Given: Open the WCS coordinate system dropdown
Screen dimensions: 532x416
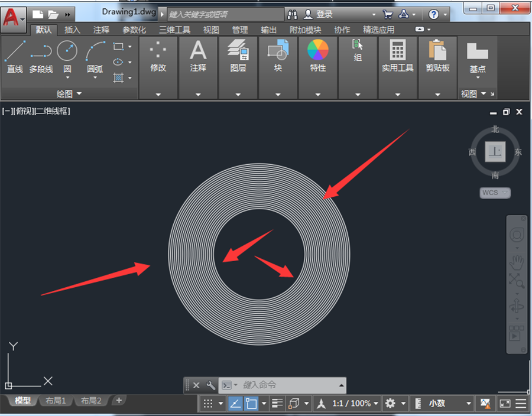Looking at the screenshot, I should pos(495,193).
